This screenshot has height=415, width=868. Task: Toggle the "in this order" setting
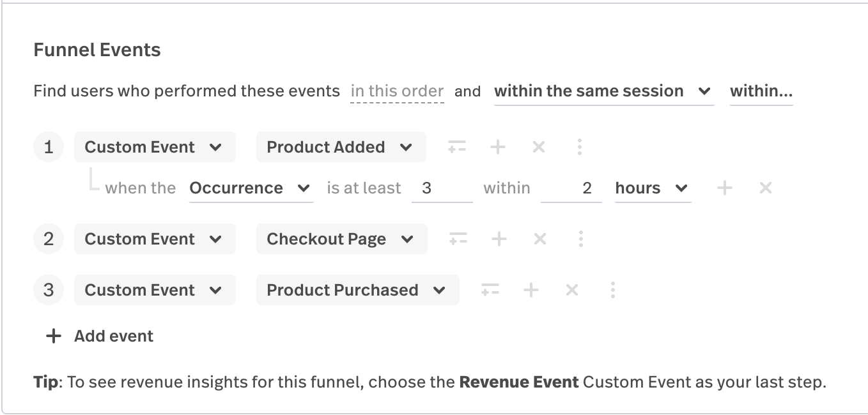pos(397,91)
